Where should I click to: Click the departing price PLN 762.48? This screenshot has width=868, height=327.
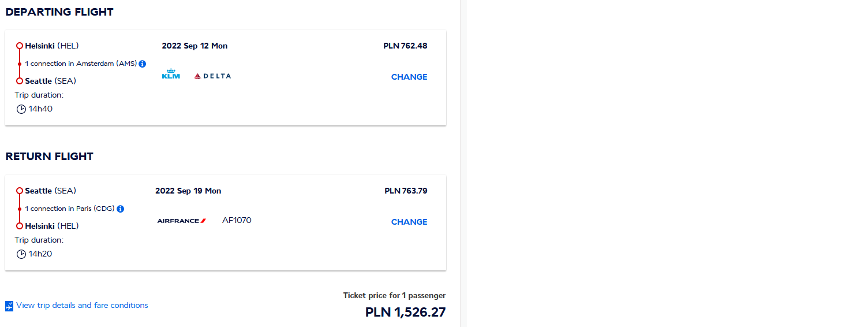(x=405, y=46)
